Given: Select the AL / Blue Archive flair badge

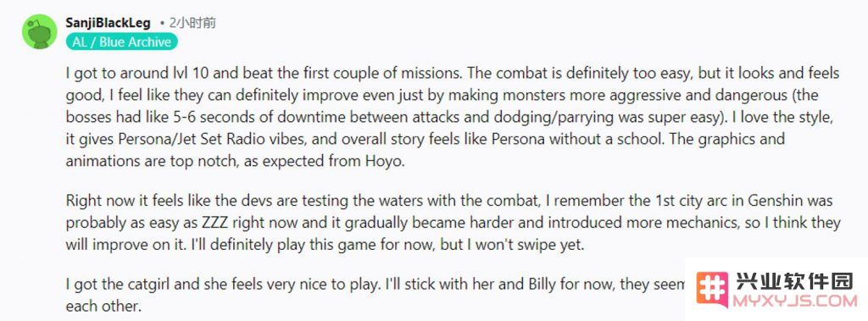Looking at the screenshot, I should pyautogui.click(x=121, y=42).
